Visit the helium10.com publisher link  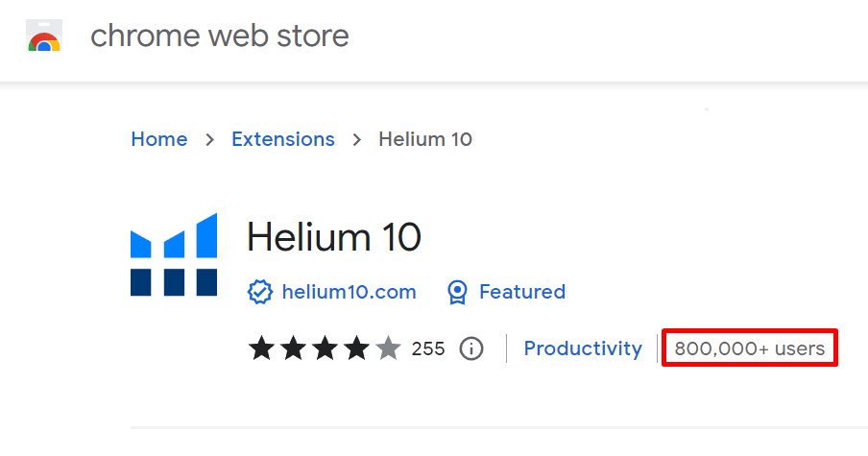pos(349,292)
